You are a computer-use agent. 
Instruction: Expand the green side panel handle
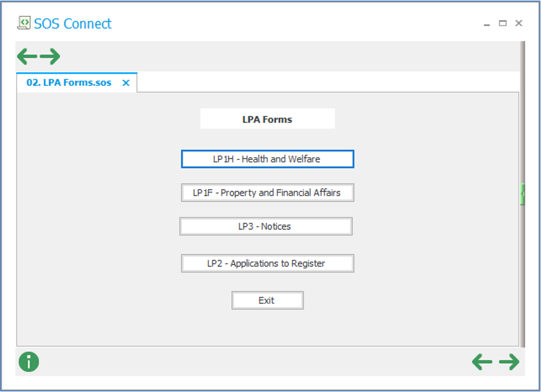(x=522, y=194)
